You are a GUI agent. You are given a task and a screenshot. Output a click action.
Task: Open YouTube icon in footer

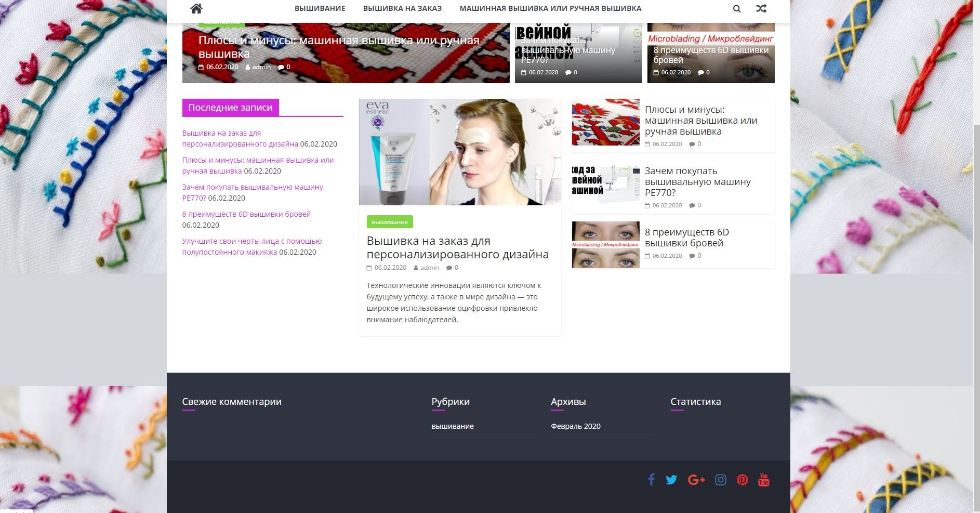[764, 480]
